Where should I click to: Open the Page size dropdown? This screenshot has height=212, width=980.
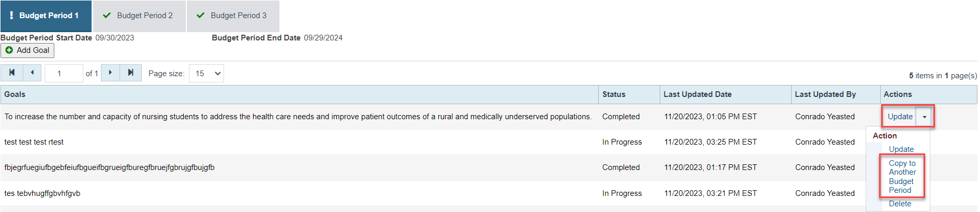pyautogui.click(x=206, y=74)
